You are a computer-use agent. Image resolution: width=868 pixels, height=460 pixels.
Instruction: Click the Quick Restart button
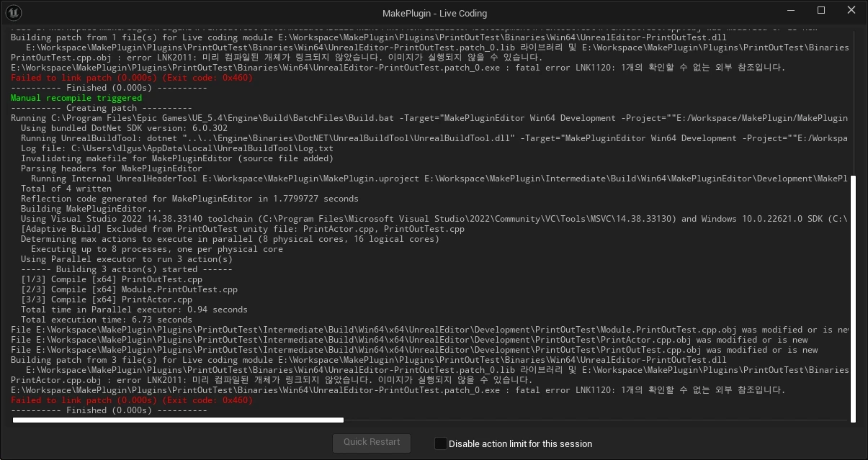pos(372,443)
